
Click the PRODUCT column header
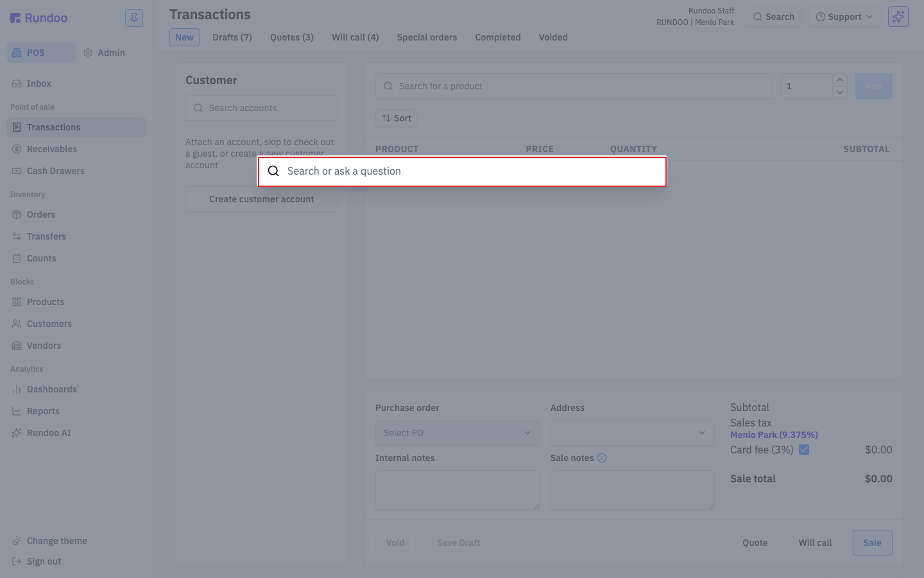[397, 149]
